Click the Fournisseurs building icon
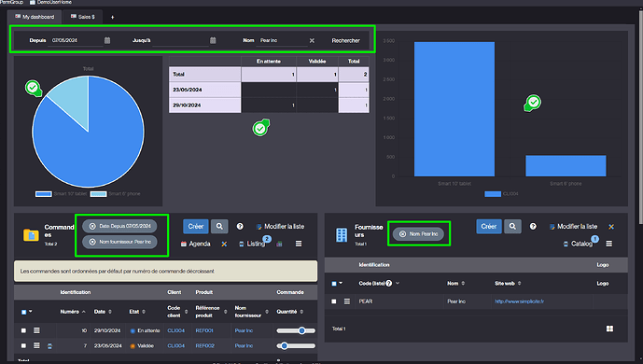Image resolution: width=643 pixels, height=364 pixels. [342, 235]
